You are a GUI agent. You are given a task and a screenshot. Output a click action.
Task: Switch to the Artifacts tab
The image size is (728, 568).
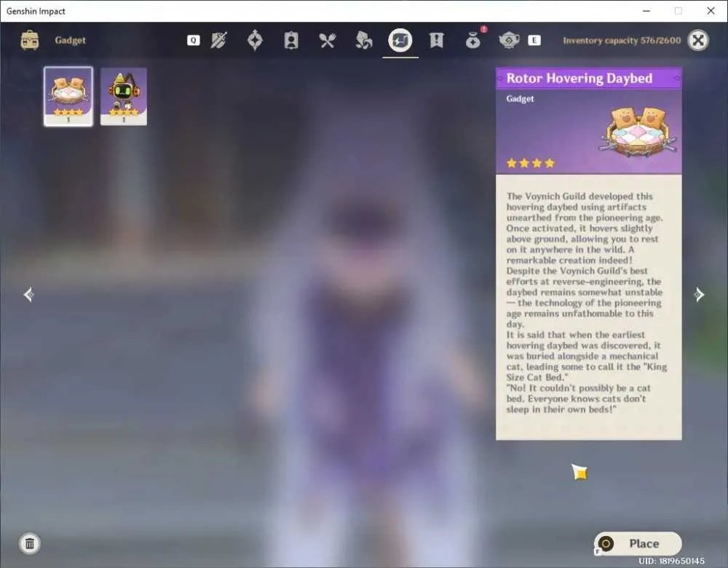coord(255,40)
